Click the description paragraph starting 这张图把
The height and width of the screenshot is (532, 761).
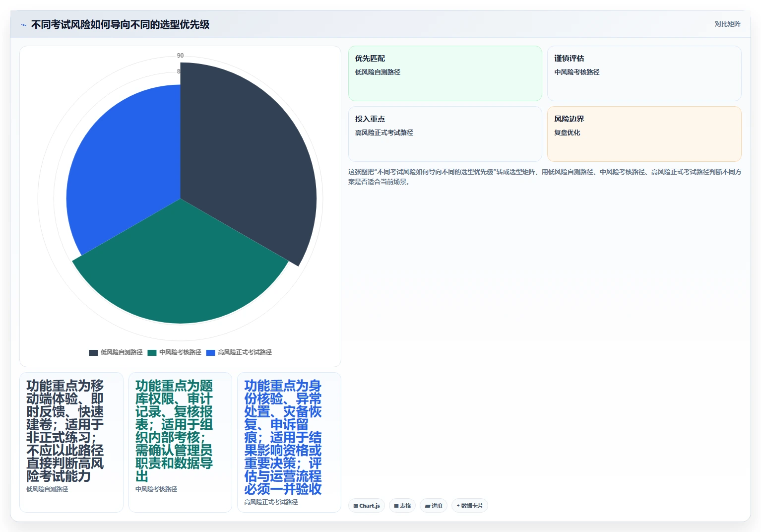[x=545, y=177]
